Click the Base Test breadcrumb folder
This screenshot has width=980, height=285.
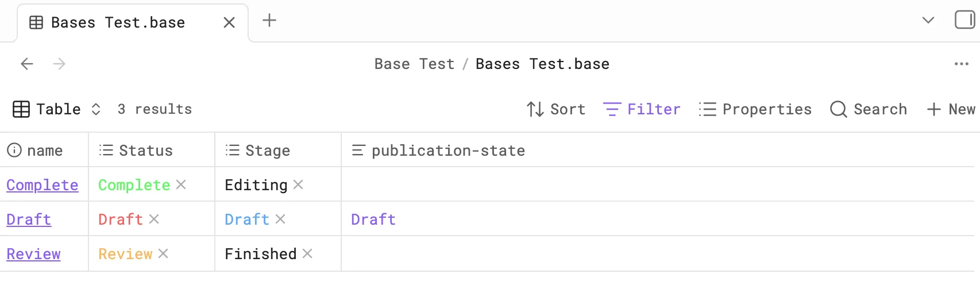click(414, 64)
